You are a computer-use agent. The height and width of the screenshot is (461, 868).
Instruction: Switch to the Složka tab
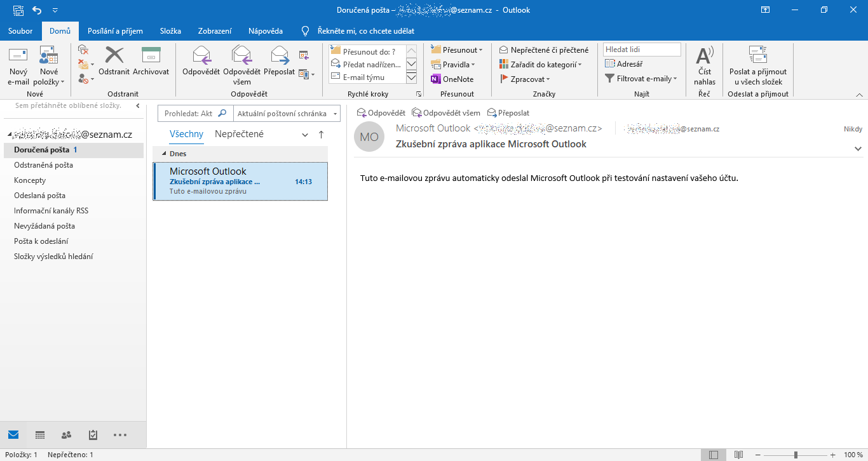click(170, 31)
